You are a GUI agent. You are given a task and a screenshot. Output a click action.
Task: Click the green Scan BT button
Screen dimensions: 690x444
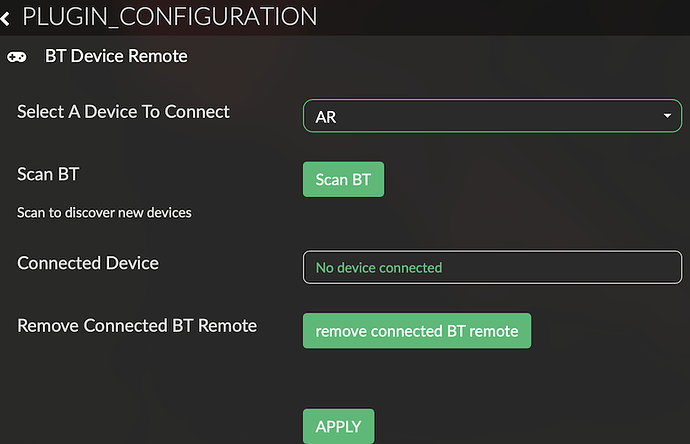click(343, 179)
